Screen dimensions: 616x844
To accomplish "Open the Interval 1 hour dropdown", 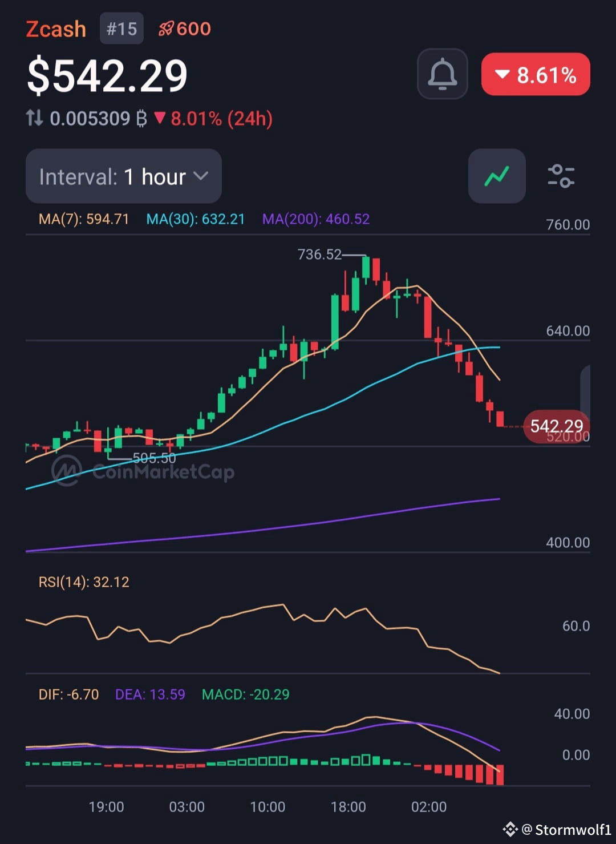I will [x=124, y=176].
